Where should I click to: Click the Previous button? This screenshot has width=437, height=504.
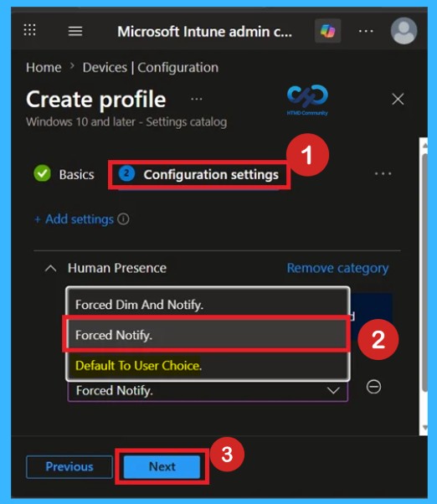click(x=69, y=466)
